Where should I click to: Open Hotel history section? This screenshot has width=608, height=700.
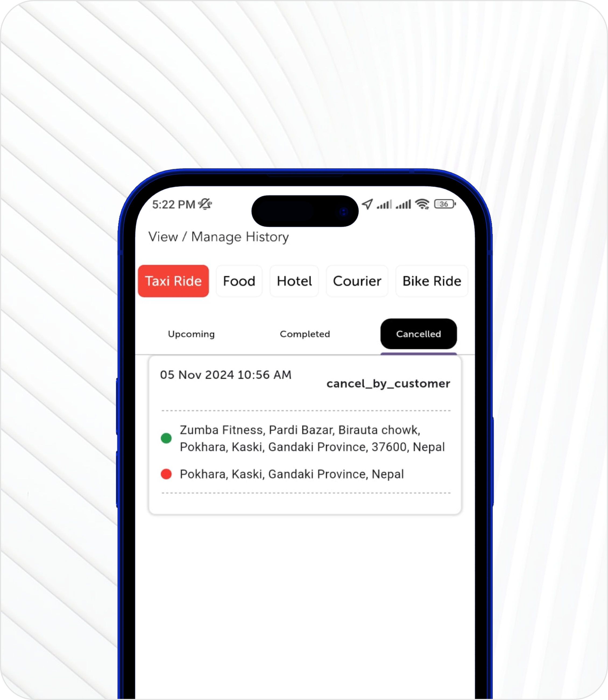tap(294, 280)
